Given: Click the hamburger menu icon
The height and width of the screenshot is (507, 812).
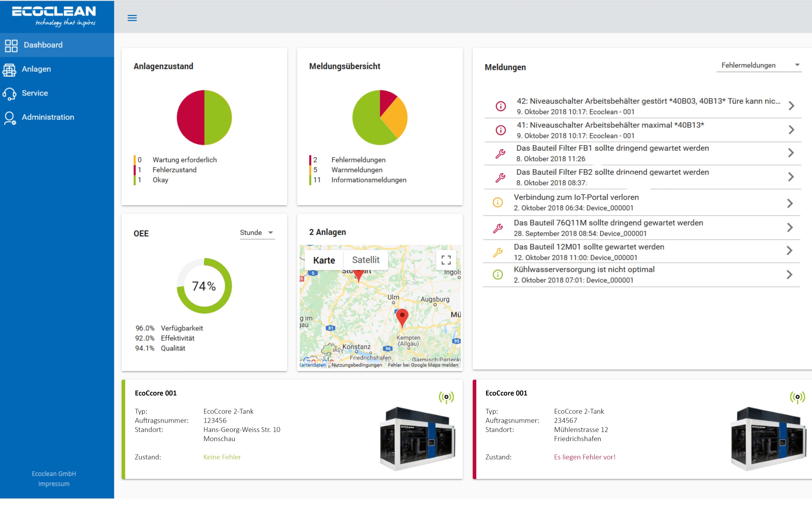Looking at the screenshot, I should click(x=132, y=18).
